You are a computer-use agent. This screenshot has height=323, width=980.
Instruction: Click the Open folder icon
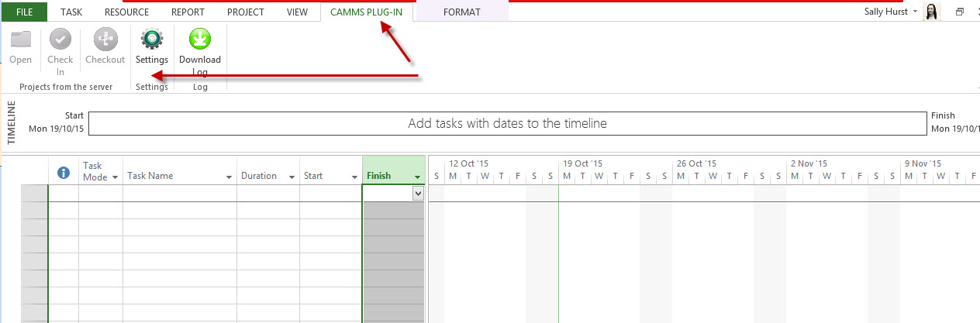point(21,40)
